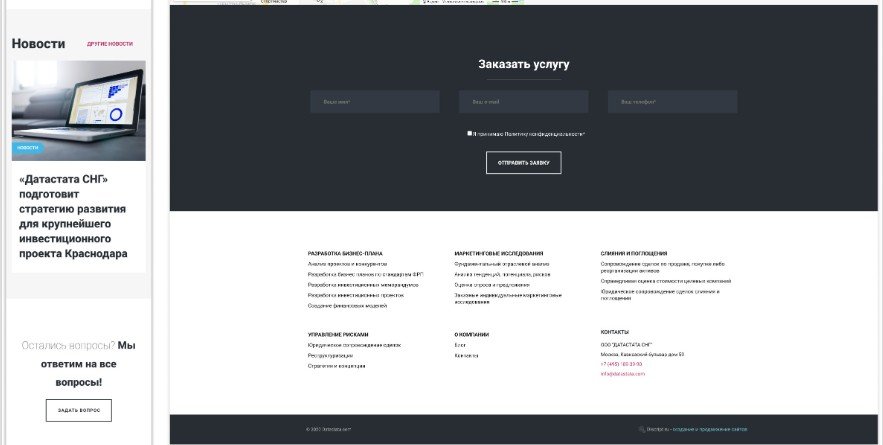Open 'Анализ проектов и конкурентов' link

point(347,264)
